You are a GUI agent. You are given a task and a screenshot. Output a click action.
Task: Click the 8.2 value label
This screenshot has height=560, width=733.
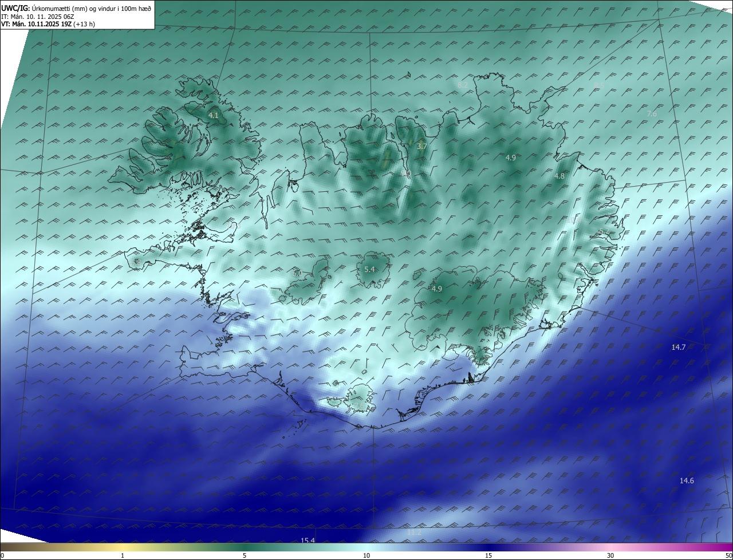tap(463, 85)
